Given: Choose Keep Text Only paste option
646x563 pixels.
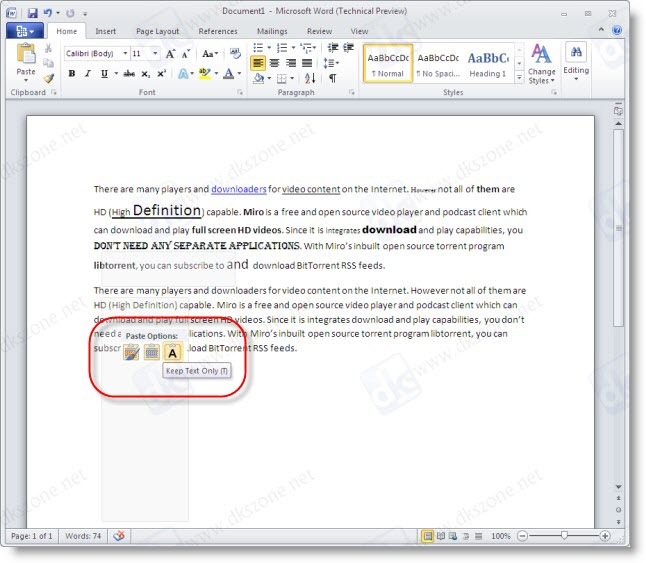Looking at the screenshot, I should coord(172,353).
